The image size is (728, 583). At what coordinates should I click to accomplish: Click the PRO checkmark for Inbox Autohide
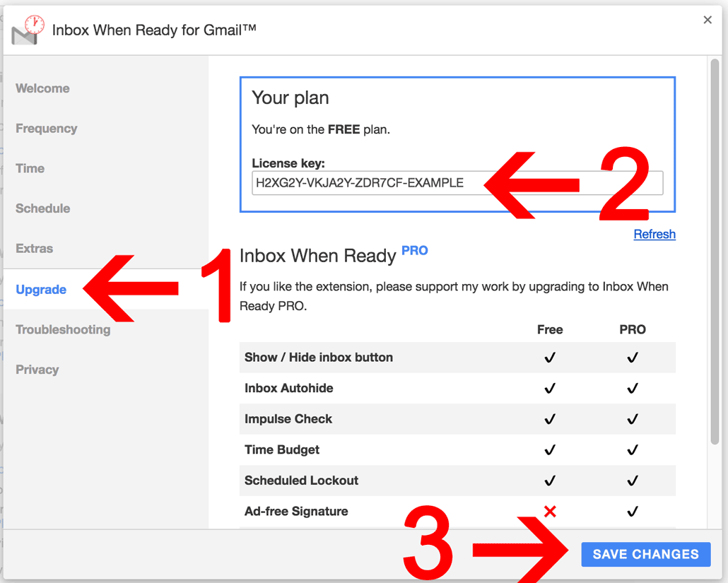click(x=633, y=388)
